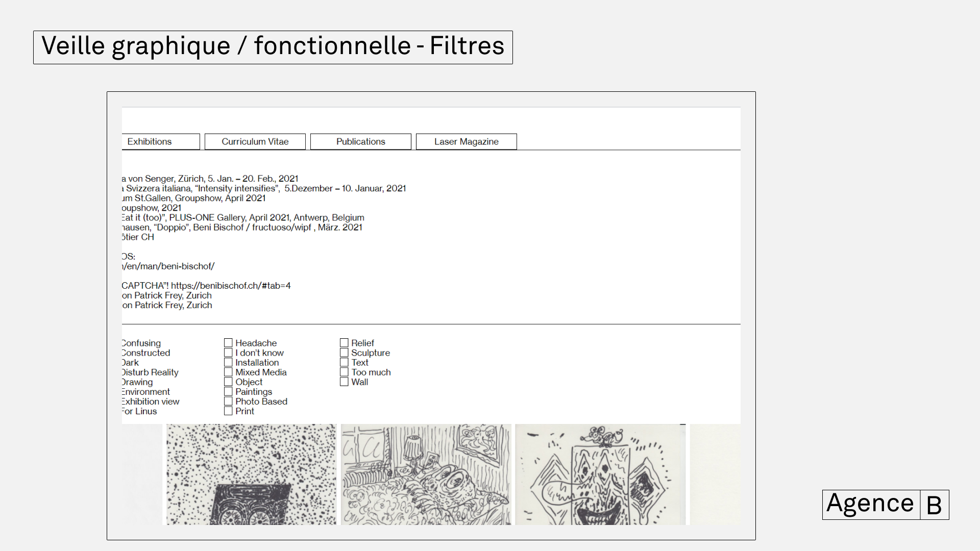Check the Photo Based filter
This screenshot has height=551, width=980.
228,400
